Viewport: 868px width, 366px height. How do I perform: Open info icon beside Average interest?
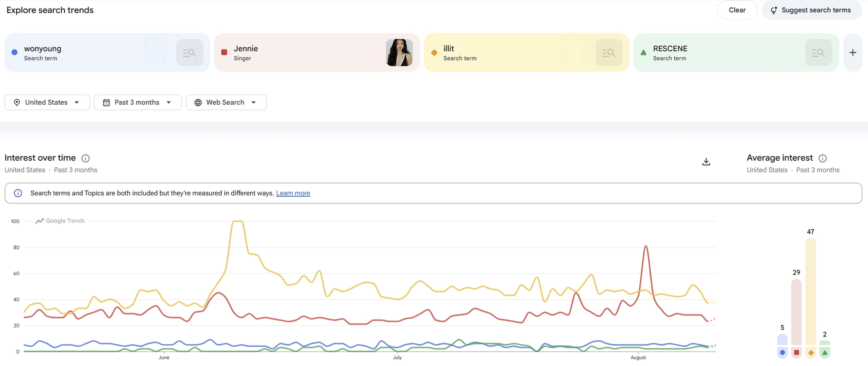[x=822, y=158]
